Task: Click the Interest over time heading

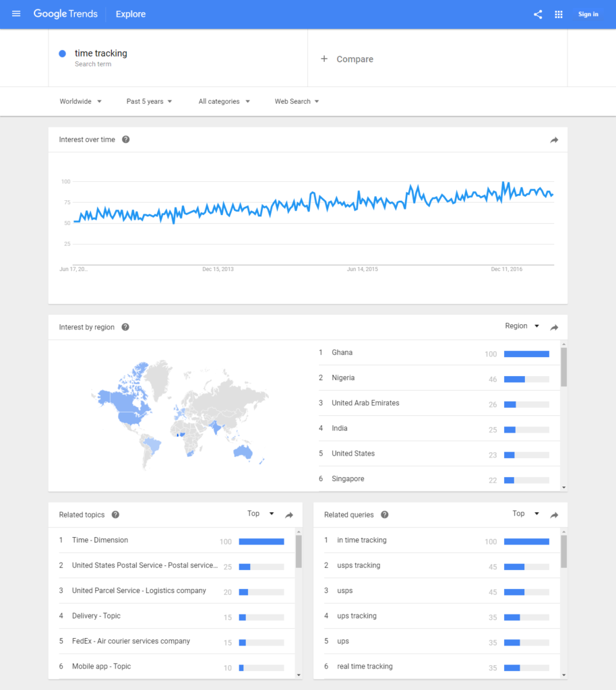Action: 87,139
